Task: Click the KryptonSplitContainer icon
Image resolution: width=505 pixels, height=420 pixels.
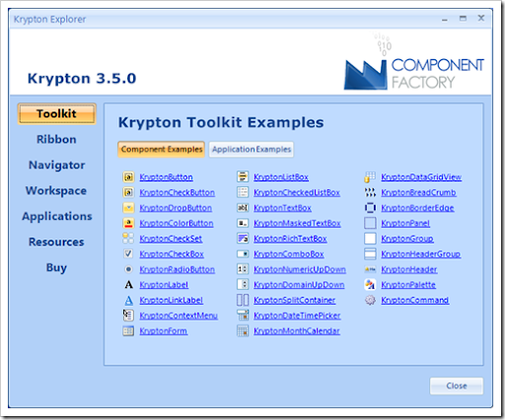Action: pyautogui.click(x=243, y=300)
